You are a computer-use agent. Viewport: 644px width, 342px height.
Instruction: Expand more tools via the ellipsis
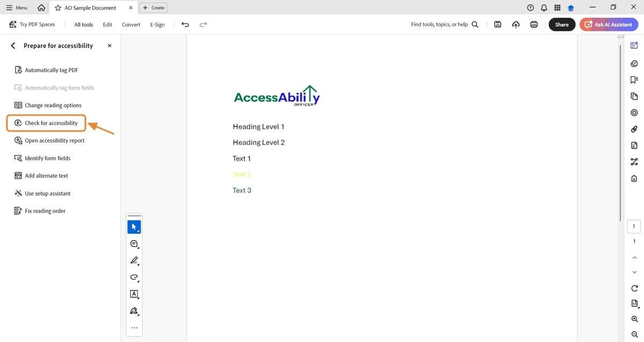pyautogui.click(x=134, y=327)
